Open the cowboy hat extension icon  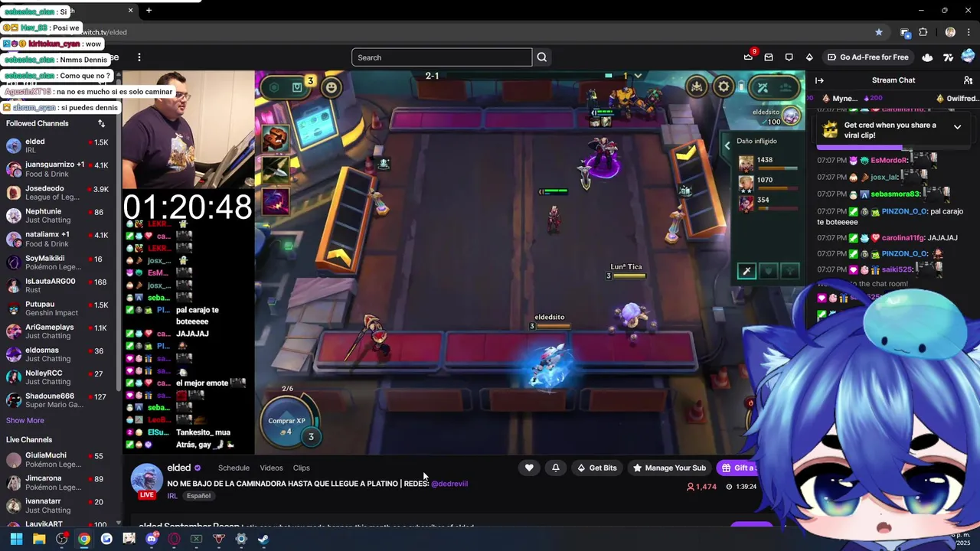[x=927, y=57]
